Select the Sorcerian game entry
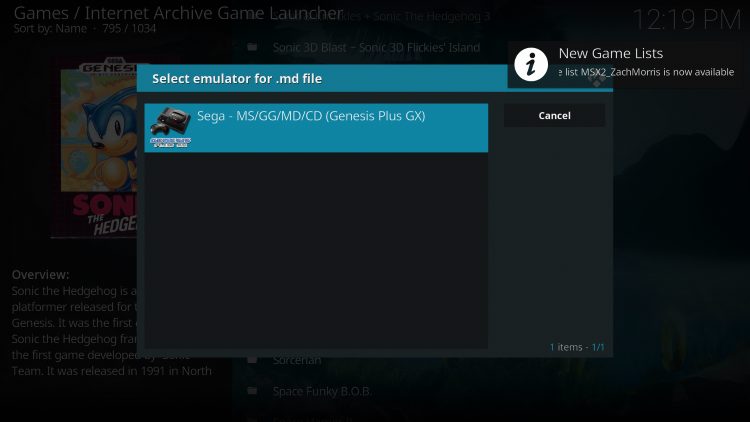The image size is (750, 422). [x=297, y=360]
